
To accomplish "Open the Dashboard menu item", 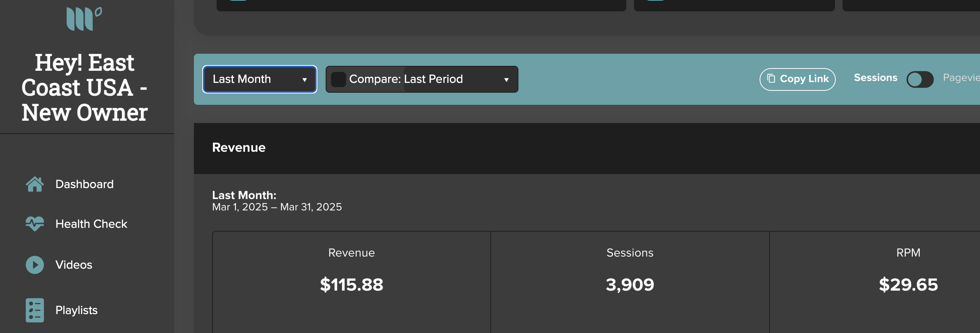I will [84, 184].
